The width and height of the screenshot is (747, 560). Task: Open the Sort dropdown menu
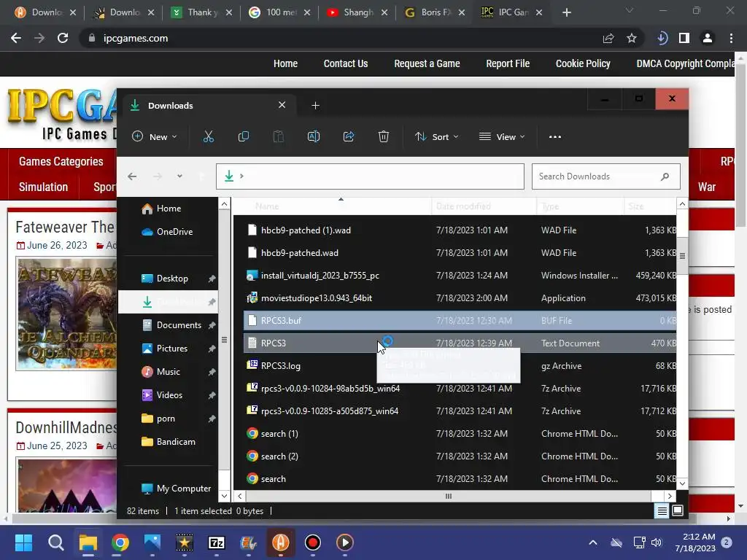(x=436, y=136)
